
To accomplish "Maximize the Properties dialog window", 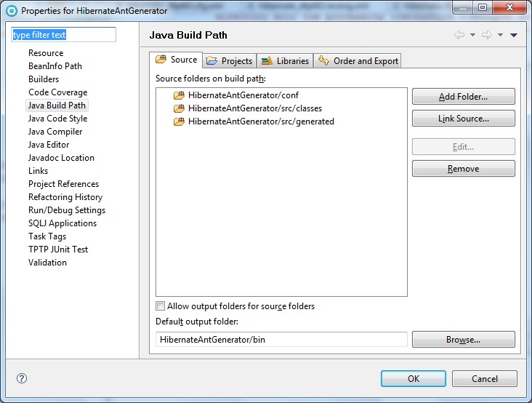I will [483, 7].
